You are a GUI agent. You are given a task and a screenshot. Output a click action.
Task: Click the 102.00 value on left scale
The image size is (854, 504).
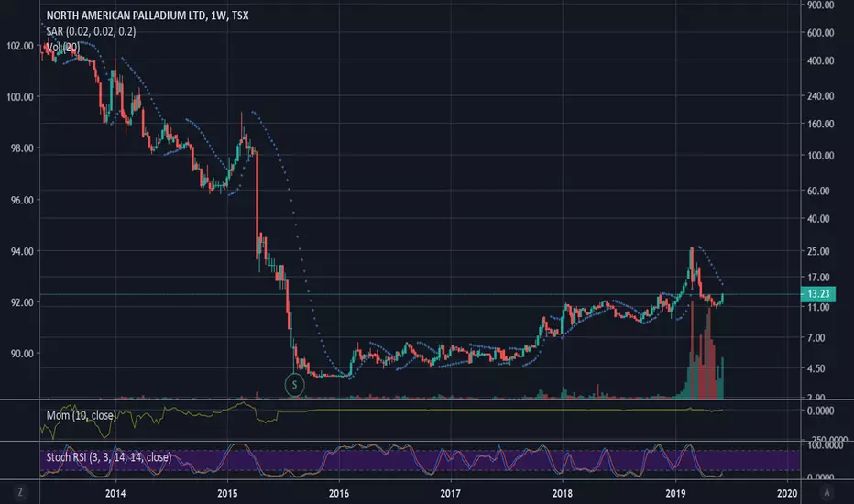pyautogui.click(x=20, y=47)
